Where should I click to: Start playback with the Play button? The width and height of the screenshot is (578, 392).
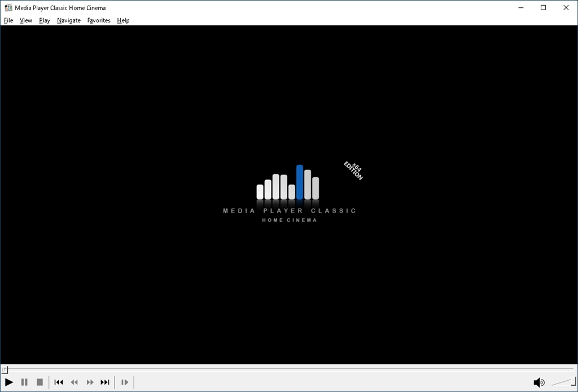pos(9,382)
